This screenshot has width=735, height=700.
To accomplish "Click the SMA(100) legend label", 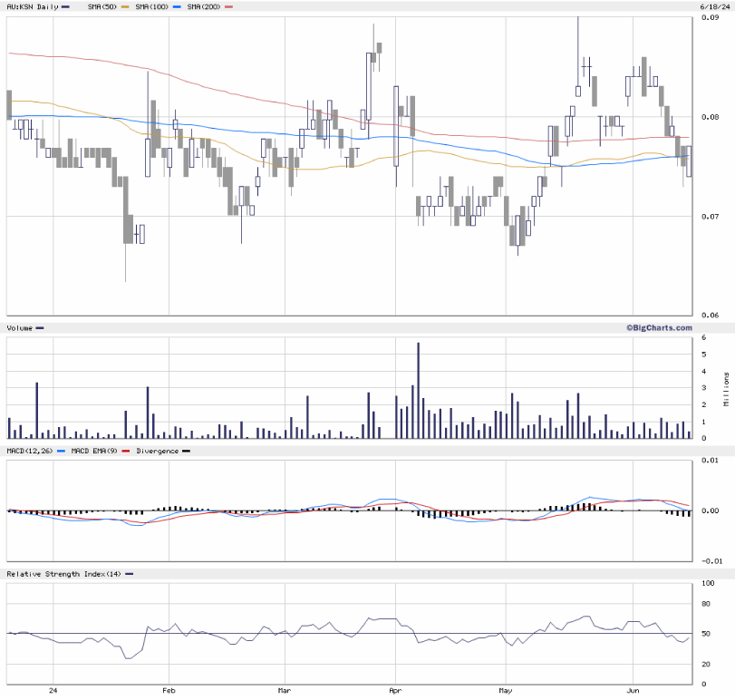I will [x=150, y=7].
